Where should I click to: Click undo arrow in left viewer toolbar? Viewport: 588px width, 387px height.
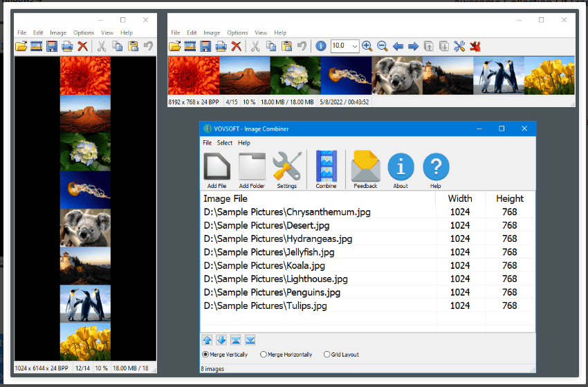[149, 46]
